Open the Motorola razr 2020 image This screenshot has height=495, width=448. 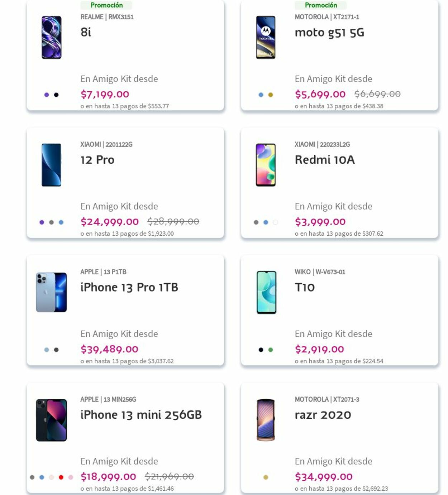(x=266, y=420)
